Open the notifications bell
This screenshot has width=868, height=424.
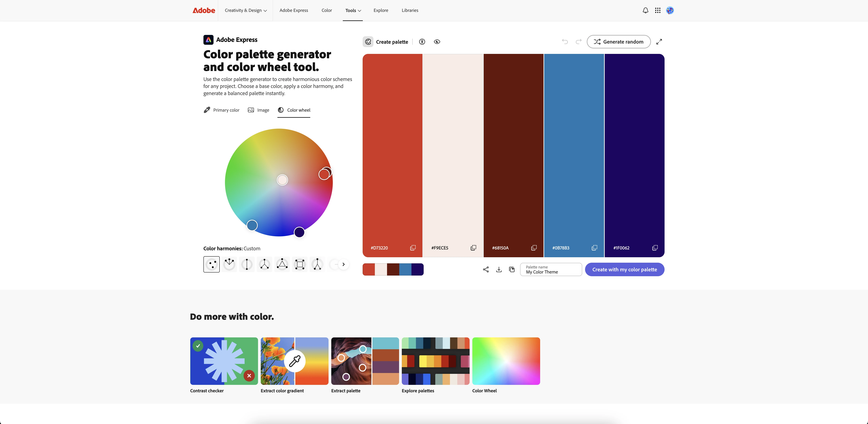645,11
